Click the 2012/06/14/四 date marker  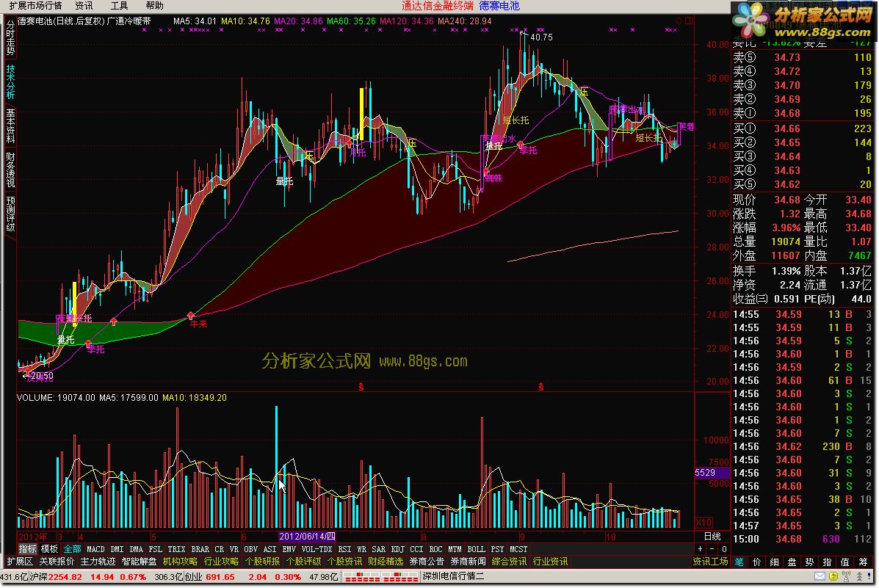(x=307, y=537)
